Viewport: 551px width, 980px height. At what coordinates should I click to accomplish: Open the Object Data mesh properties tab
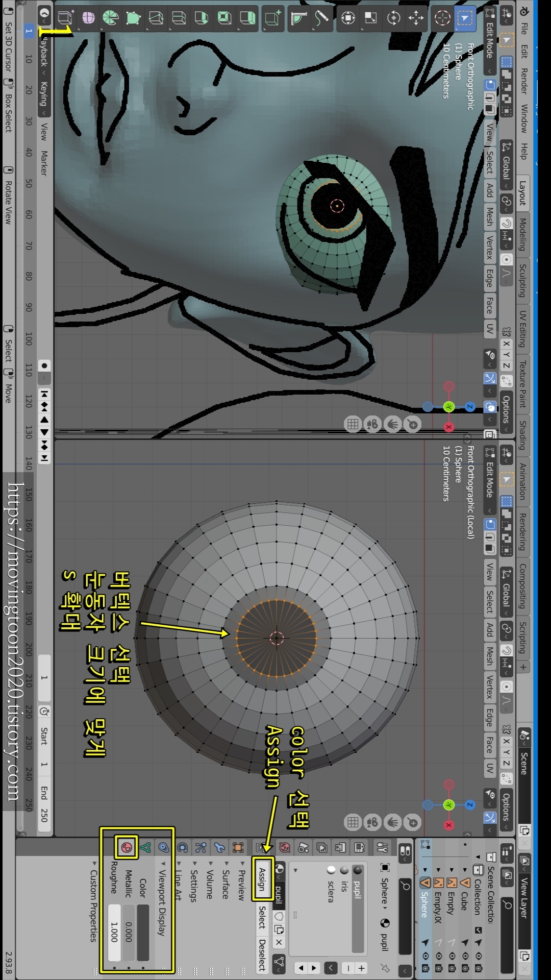click(x=145, y=848)
